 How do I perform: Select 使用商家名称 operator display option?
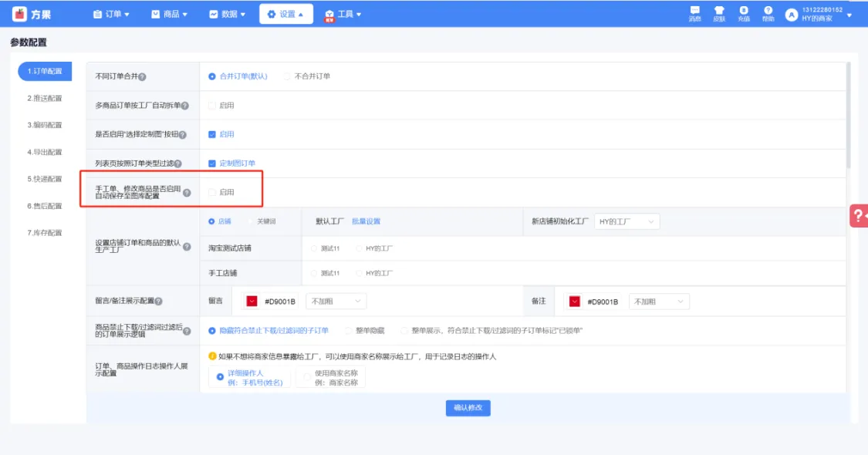[x=308, y=377]
